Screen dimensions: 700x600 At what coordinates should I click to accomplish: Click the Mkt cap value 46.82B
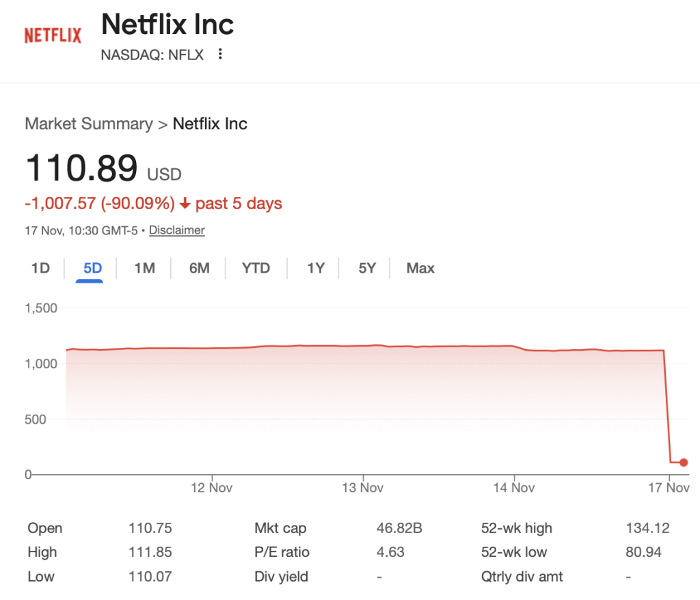[x=399, y=528]
